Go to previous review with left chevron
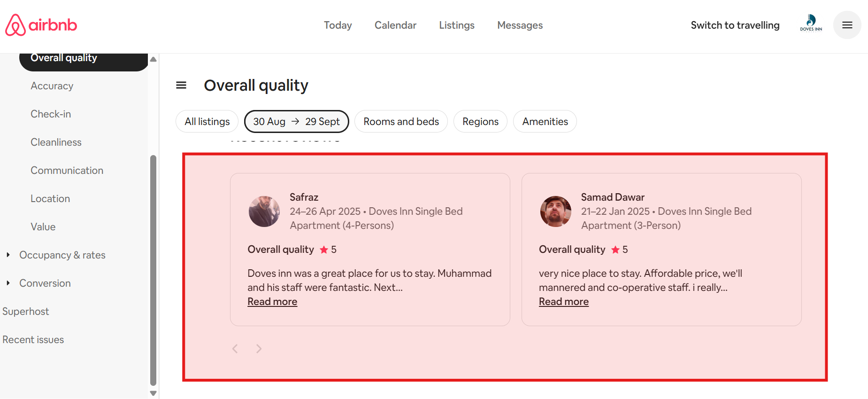This screenshot has width=868, height=399. coord(235,349)
